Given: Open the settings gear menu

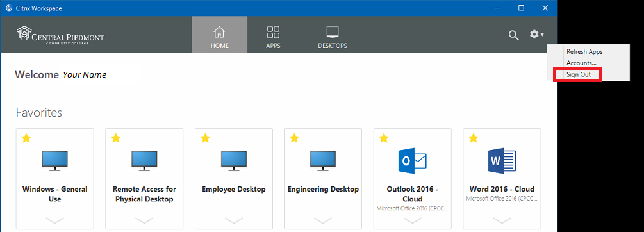Looking at the screenshot, I should [x=536, y=35].
